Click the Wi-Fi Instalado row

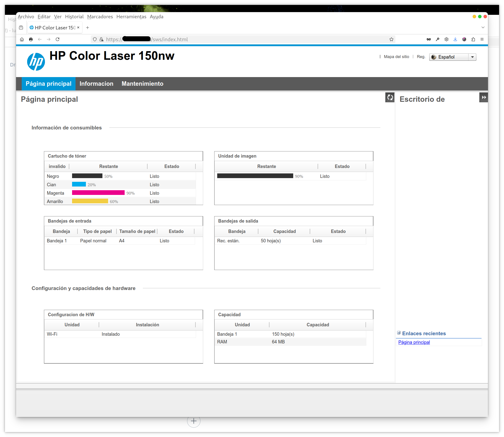120,334
